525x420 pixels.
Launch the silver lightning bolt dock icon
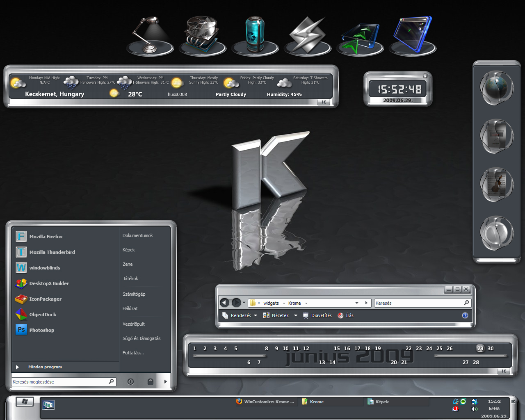[x=308, y=35]
